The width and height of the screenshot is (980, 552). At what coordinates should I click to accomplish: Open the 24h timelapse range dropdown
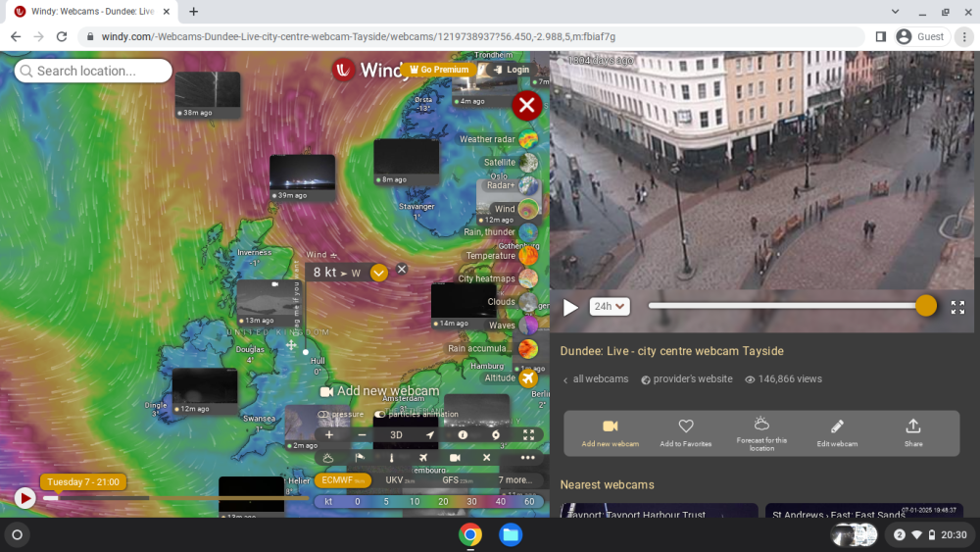[x=610, y=306]
